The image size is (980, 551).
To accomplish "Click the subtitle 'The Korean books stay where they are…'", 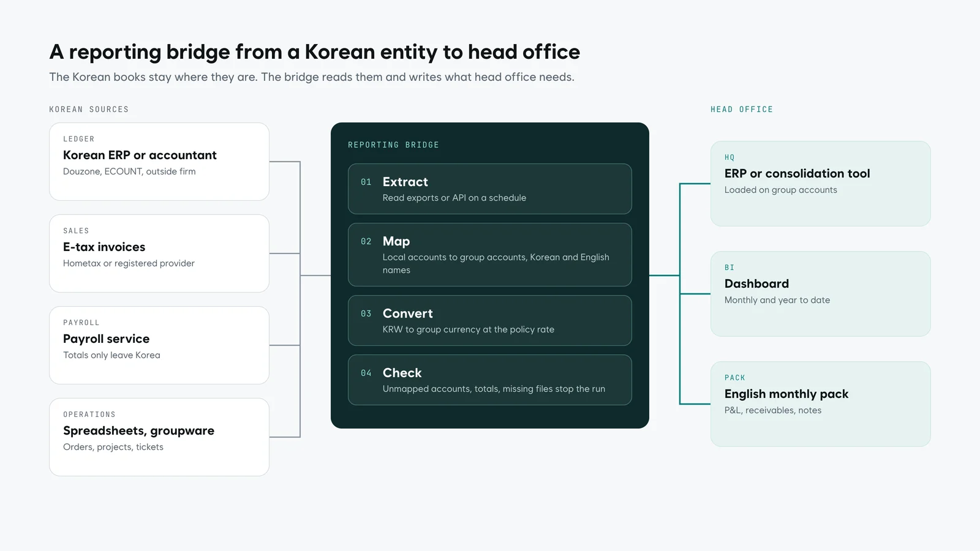I will click(x=312, y=77).
